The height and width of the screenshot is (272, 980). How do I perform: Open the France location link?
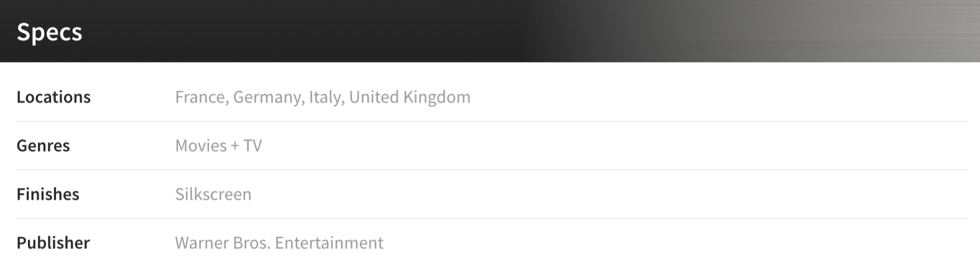200,97
